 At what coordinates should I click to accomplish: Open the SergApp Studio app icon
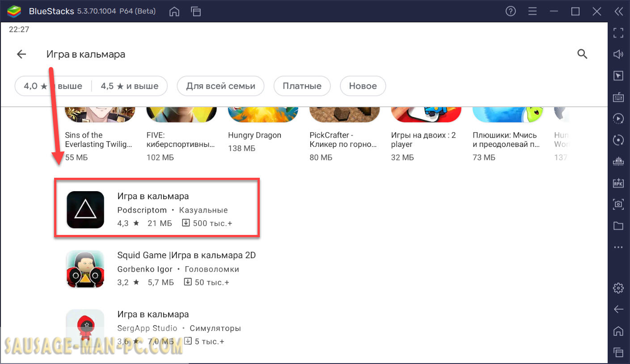point(85,327)
